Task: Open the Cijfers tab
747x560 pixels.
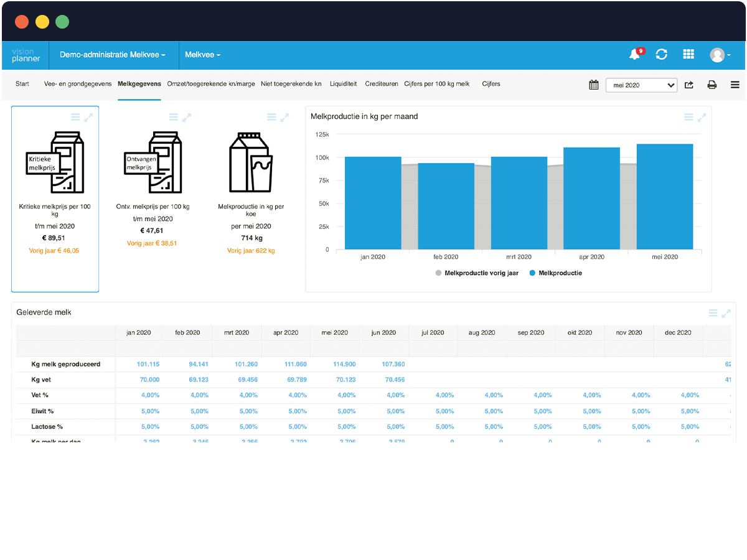Action: pyautogui.click(x=491, y=83)
